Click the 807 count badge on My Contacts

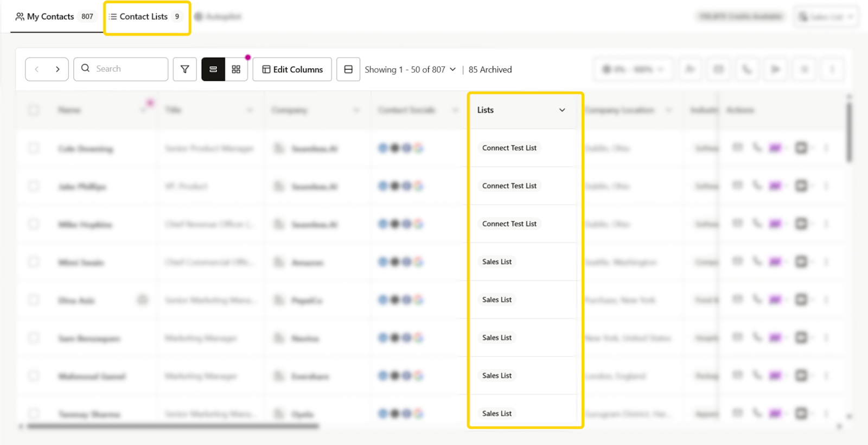[87, 17]
